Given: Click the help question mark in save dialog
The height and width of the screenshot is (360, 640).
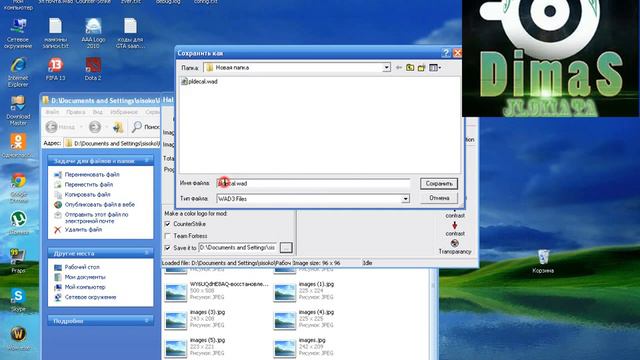Looking at the screenshot, I should pos(446,53).
